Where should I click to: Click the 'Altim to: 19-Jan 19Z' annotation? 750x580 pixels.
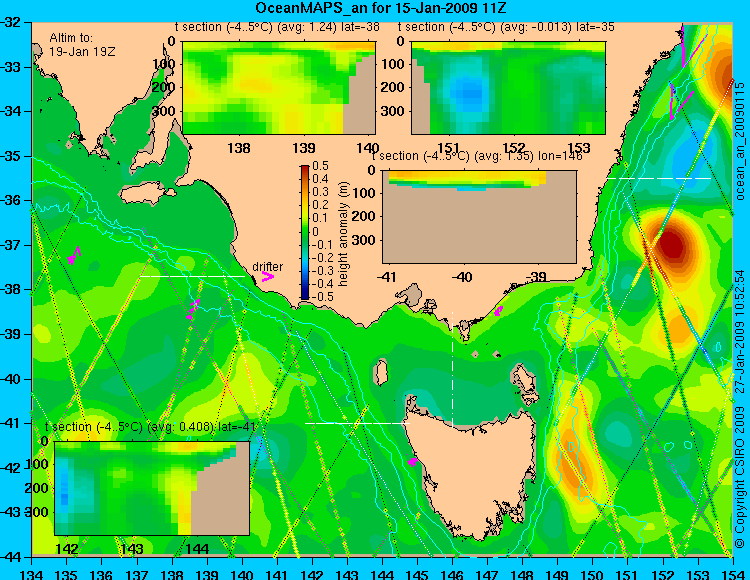pyautogui.click(x=82, y=45)
